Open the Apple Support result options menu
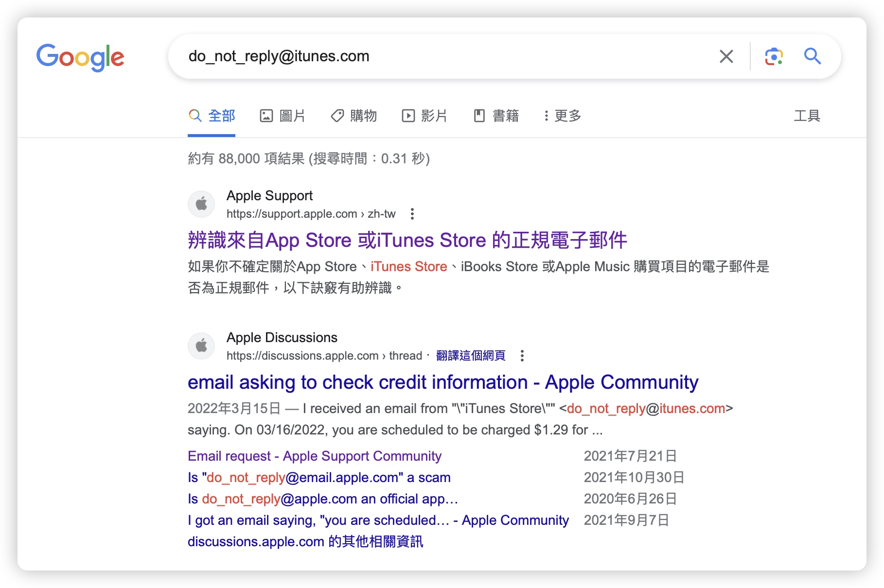 pyautogui.click(x=412, y=214)
